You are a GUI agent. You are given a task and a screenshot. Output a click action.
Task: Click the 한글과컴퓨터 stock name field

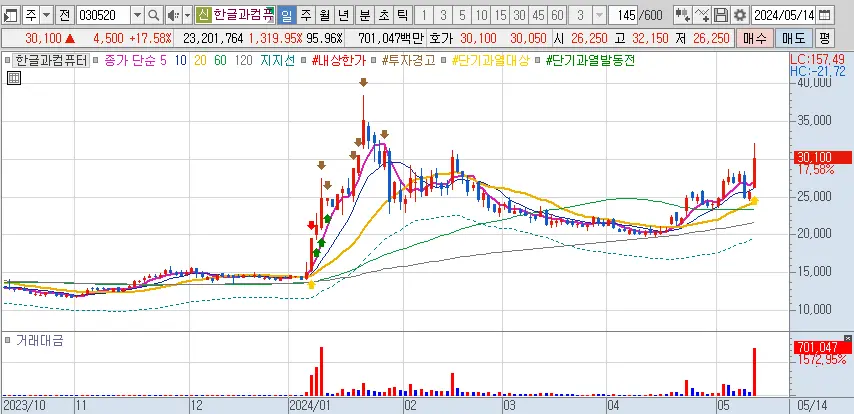click(x=242, y=15)
